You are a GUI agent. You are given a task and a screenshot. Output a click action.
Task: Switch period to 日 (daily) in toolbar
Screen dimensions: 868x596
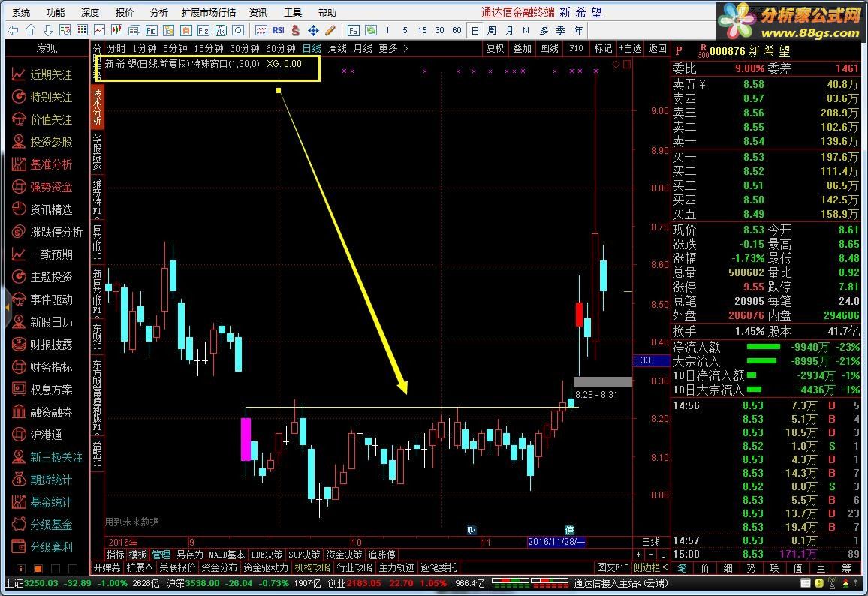pos(475,30)
